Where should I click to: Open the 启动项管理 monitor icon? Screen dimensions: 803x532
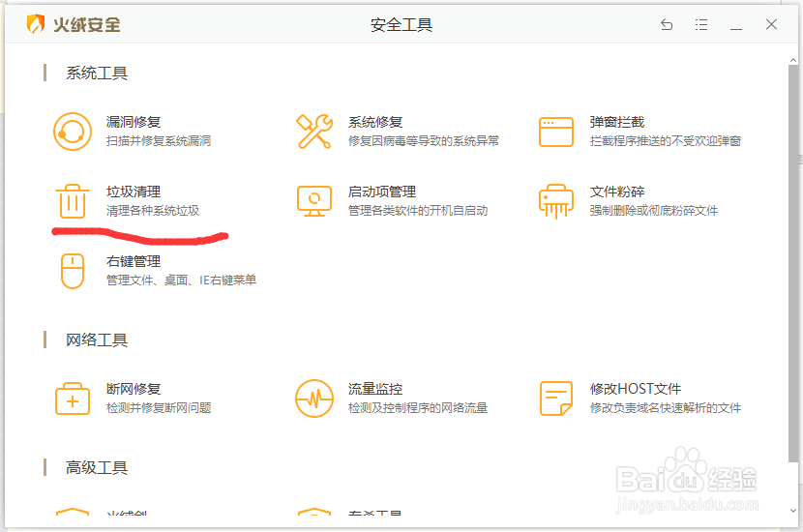click(313, 201)
